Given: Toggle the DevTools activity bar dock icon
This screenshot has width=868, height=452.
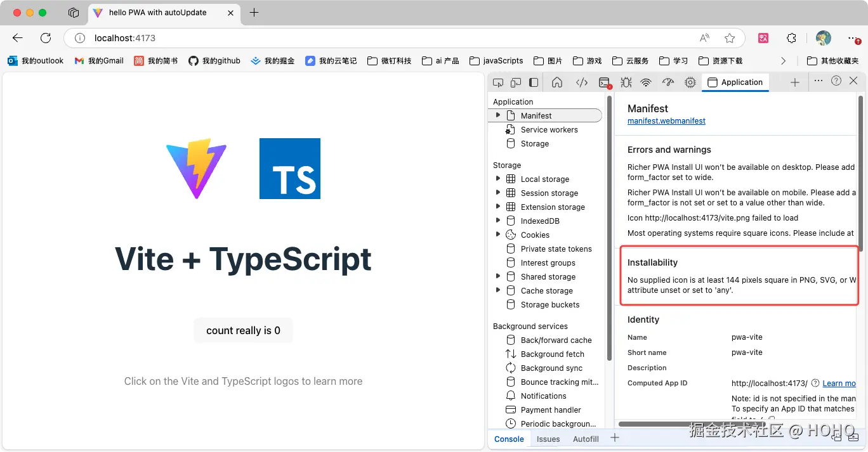Looking at the screenshot, I should tap(534, 82).
